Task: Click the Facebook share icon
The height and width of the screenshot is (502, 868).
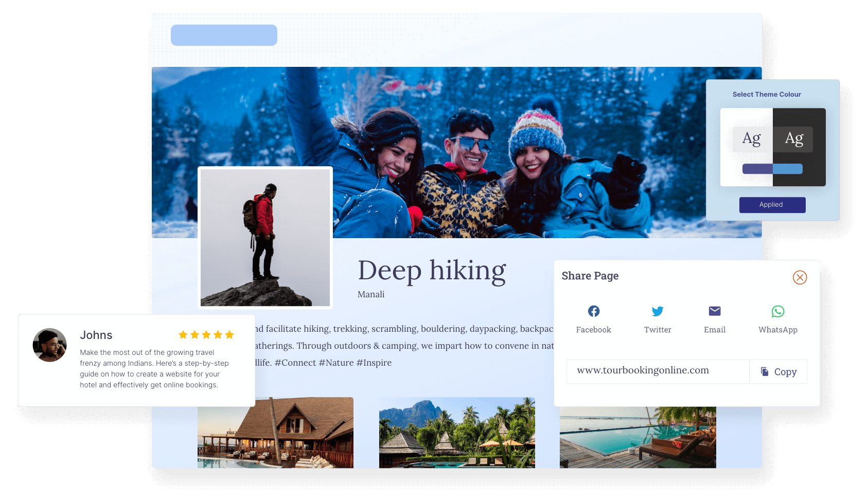Action: tap(593, 311)
